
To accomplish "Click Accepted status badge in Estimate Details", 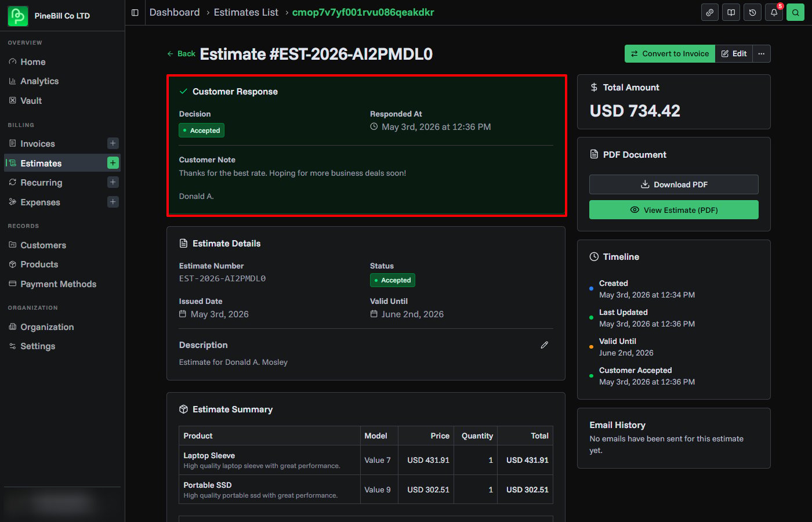I will tap(393, 280).
